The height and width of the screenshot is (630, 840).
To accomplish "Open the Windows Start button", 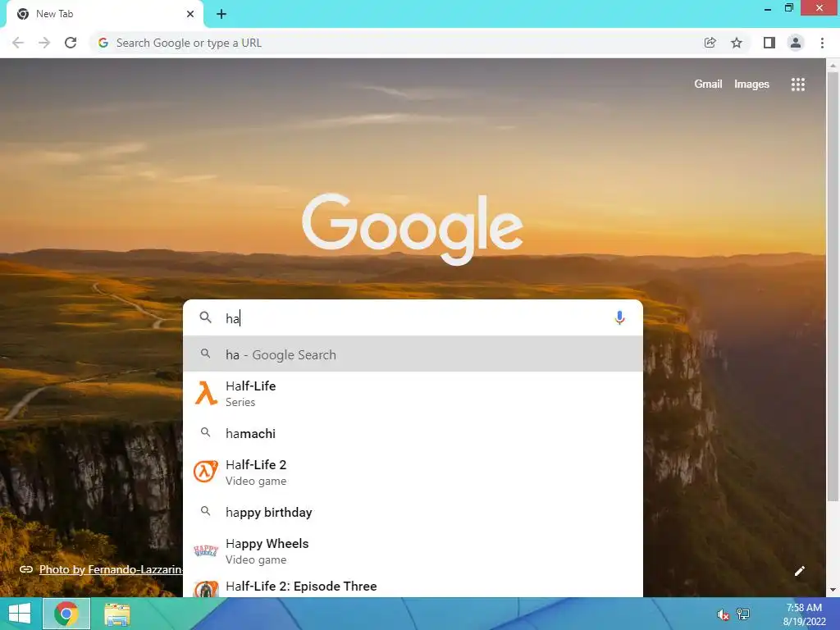I will point(20,614).
